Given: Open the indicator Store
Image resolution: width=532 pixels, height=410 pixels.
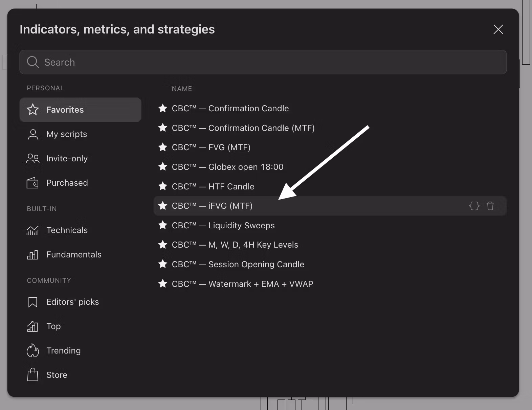Looking at the screenshot, I should 80,375.
